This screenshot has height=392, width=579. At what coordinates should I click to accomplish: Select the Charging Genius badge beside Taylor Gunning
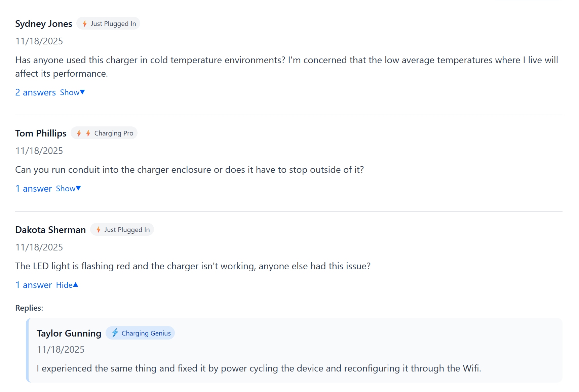140,333
